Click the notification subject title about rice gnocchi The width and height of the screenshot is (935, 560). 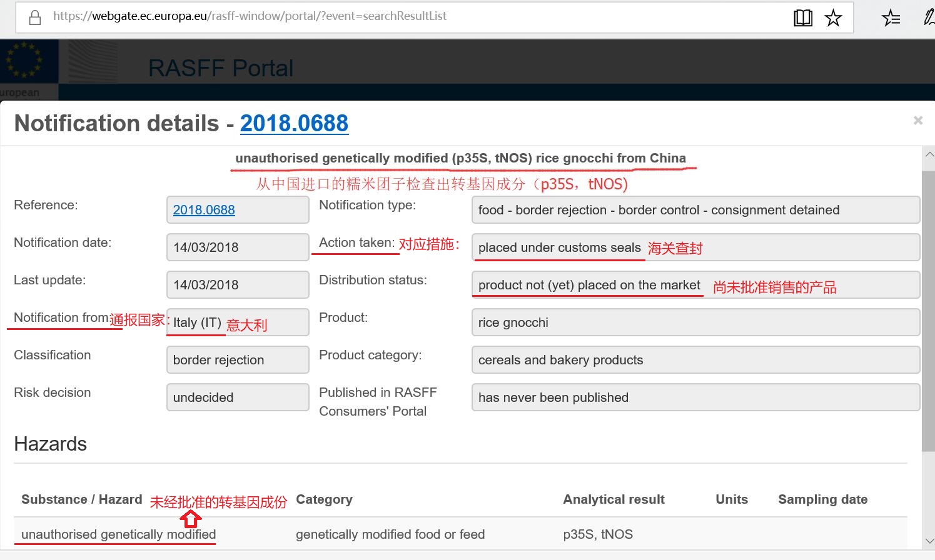tap(461, 158)
